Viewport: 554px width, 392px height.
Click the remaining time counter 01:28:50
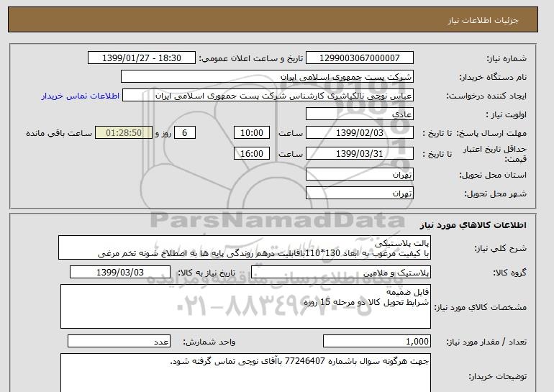124,133
